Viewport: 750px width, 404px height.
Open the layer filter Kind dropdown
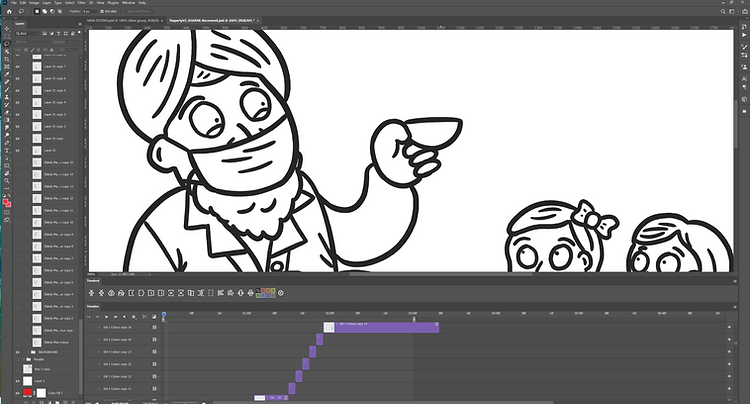coord(27,33)
